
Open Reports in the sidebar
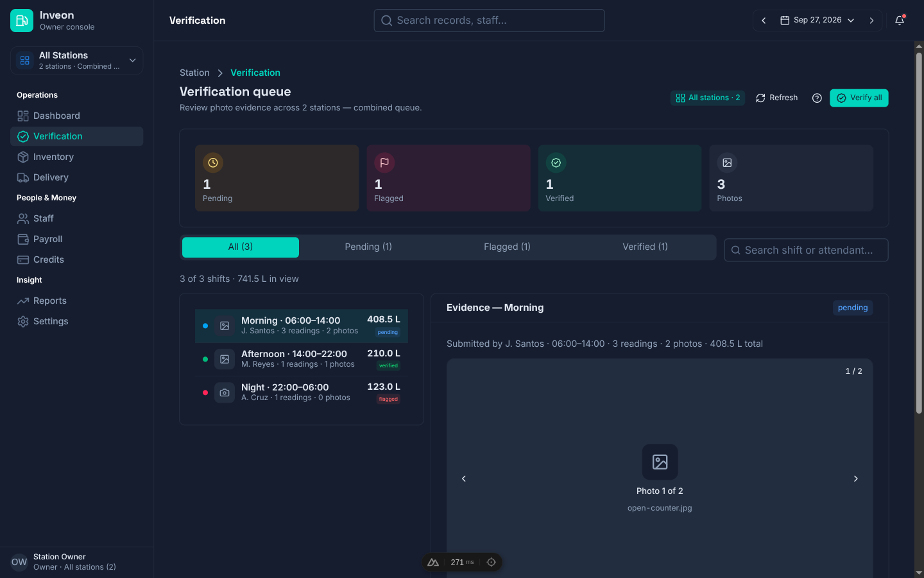tap(77, 301)
